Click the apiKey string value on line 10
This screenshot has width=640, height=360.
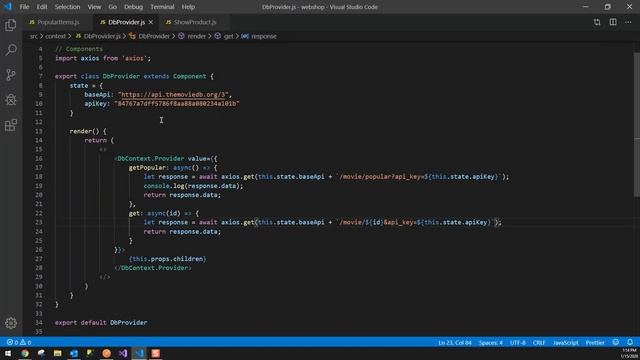[177, 104]
